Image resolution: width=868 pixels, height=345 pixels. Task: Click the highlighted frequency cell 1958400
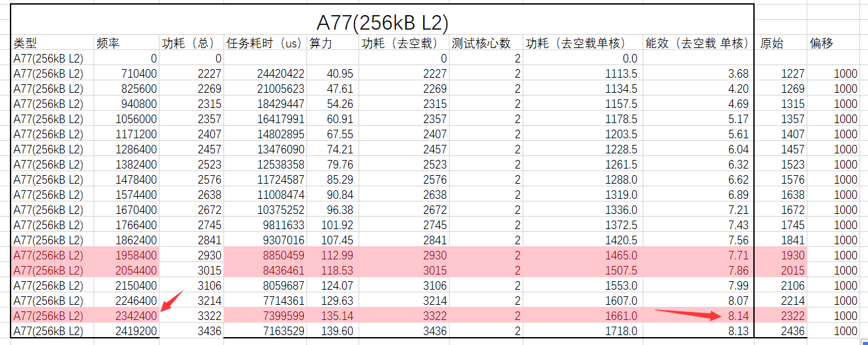126,255
